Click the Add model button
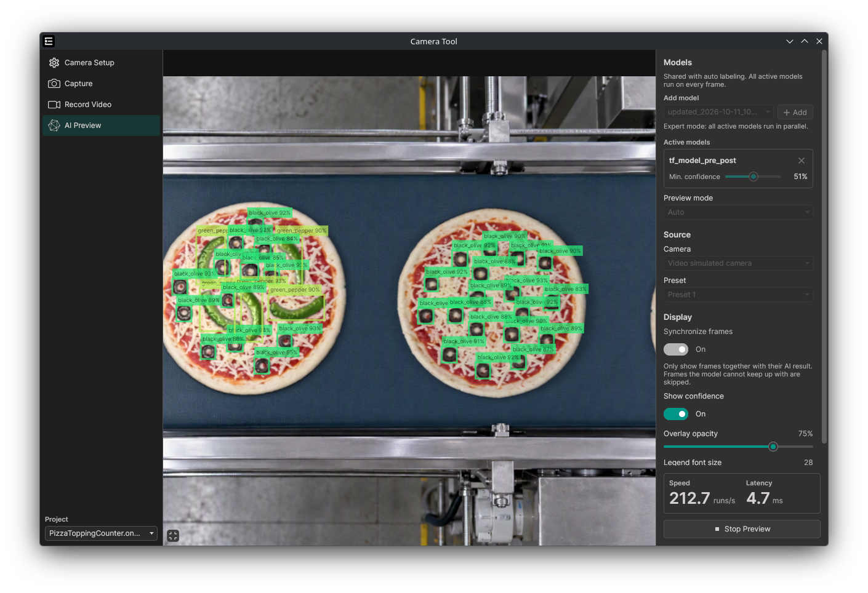This screenshot has height=593, width=868. tap(795, 112)
